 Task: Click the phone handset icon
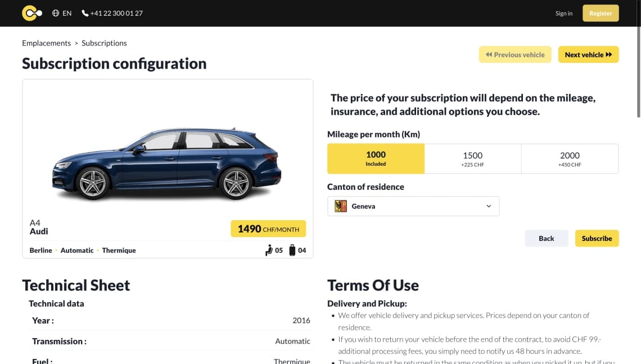click(85, 13)
